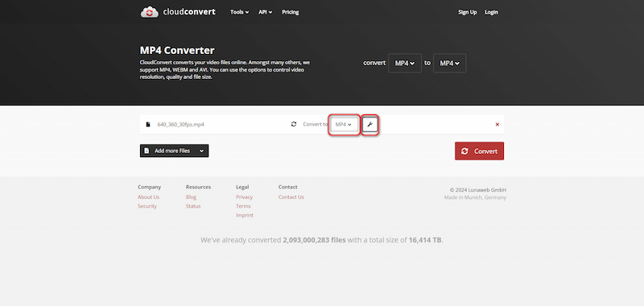This screenshot has width=644, height=306.
Task: Expand the Add more Files dropdown arrow
Action: point(201,151)
